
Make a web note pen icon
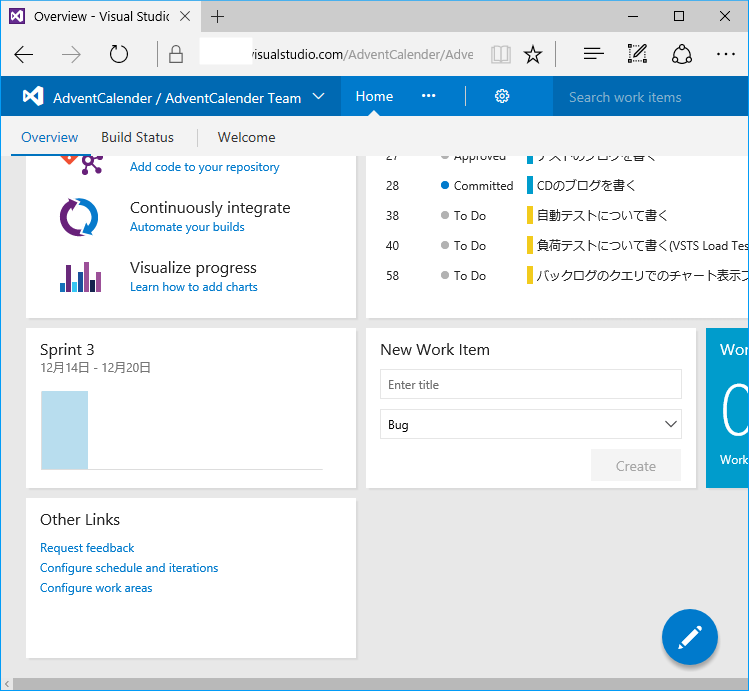coord(637,54)
